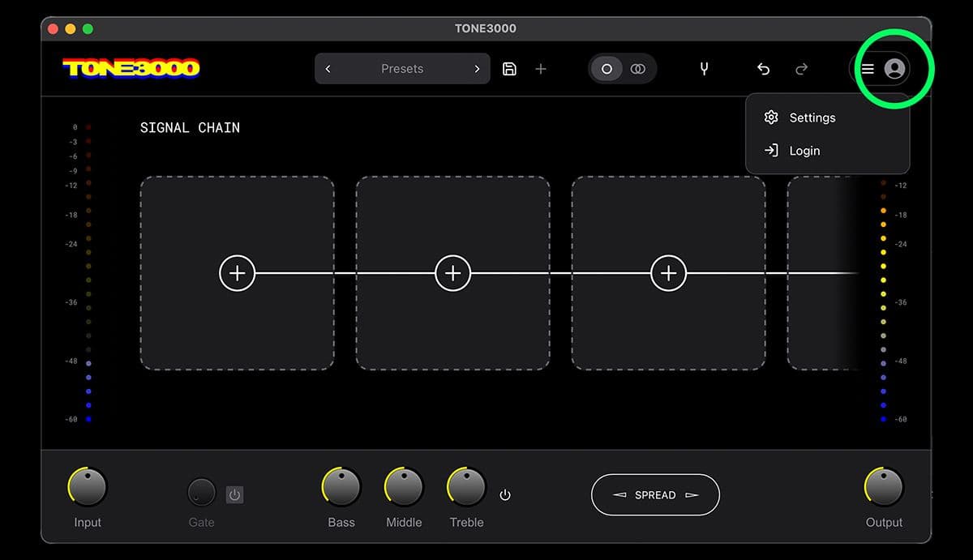
Task: Undo the last change
Action: coord(763,69)
